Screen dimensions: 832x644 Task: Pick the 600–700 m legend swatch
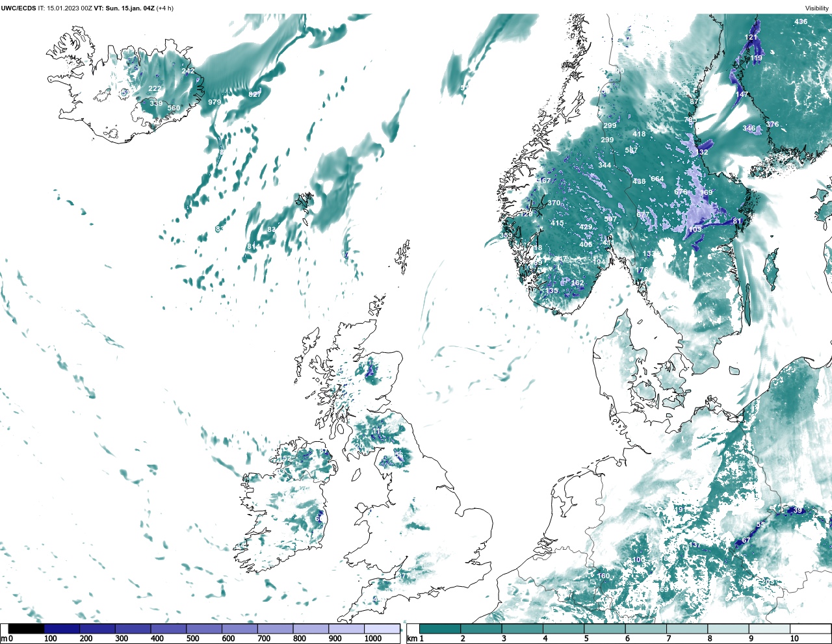click(239, 629)
